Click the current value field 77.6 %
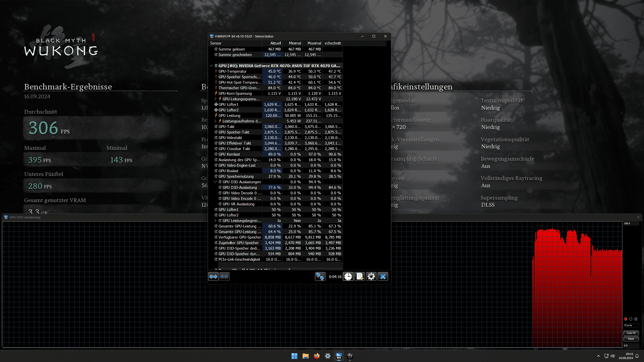 click(x=631, y=325)
